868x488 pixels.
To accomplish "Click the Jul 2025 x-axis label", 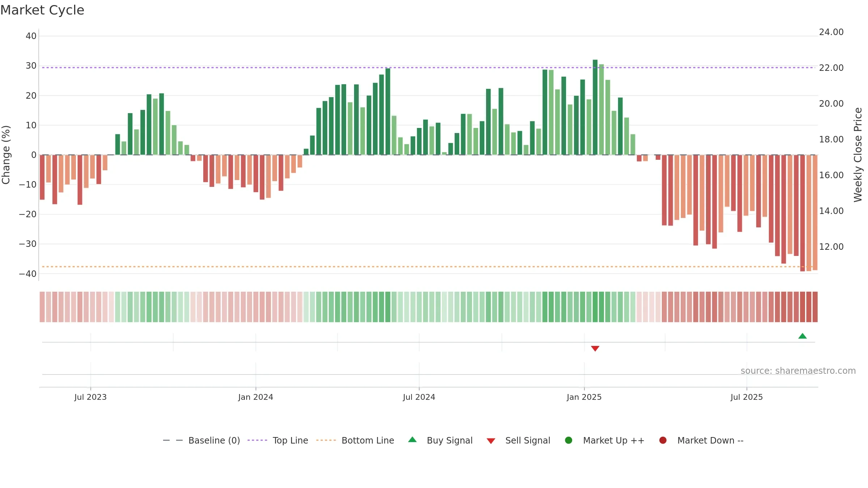I will [x=747, y=397].
